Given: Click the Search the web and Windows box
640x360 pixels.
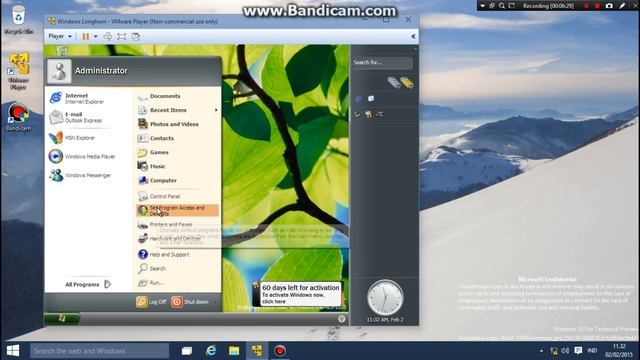Looking at the screenshot, I should 100,351.
